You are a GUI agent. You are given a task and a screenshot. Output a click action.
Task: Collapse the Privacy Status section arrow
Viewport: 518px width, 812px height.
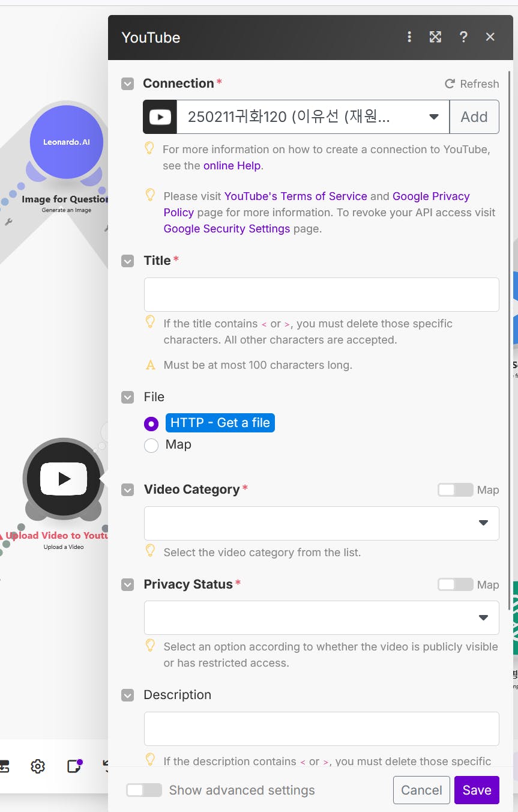[x=127, y=585]
